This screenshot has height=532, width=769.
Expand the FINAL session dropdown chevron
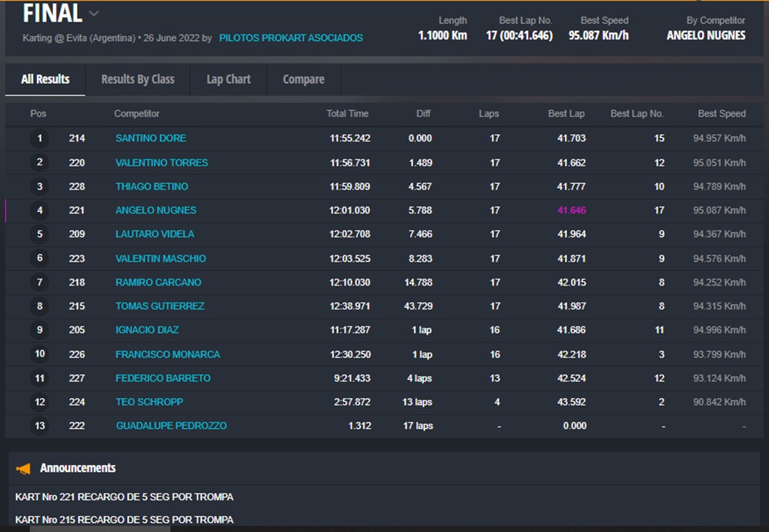[94, 14]
